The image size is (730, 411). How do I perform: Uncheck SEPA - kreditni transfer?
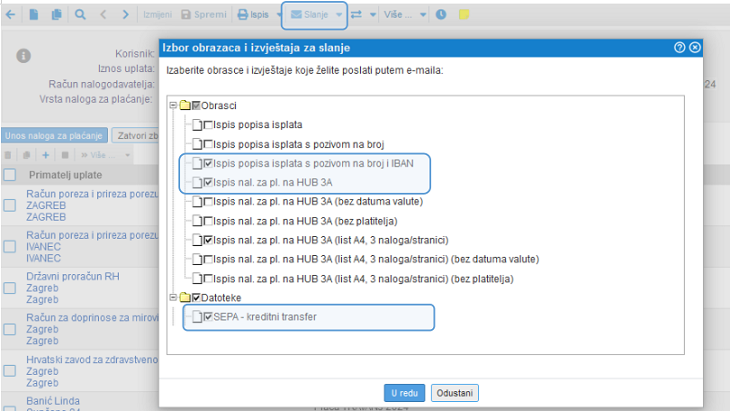click(x=208, y=317)
